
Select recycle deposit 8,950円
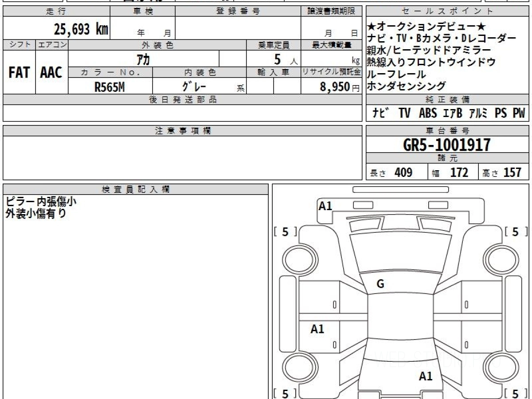tap(340, 87)
